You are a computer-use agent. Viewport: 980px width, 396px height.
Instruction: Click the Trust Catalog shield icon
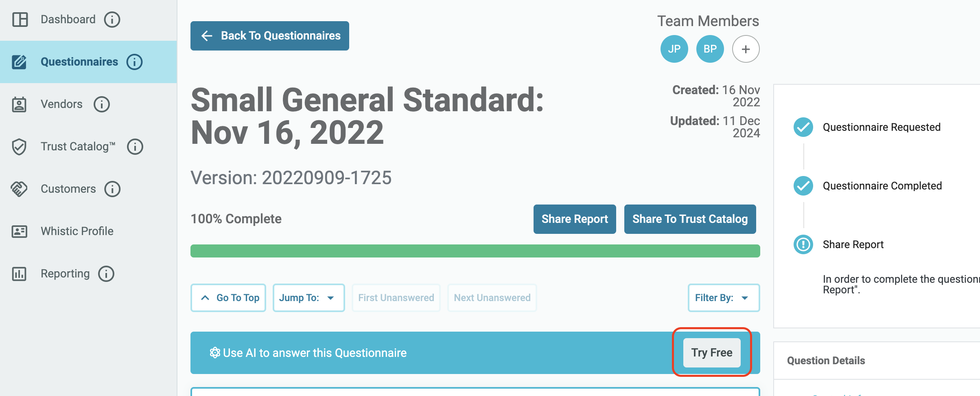(x=19, y=147)
